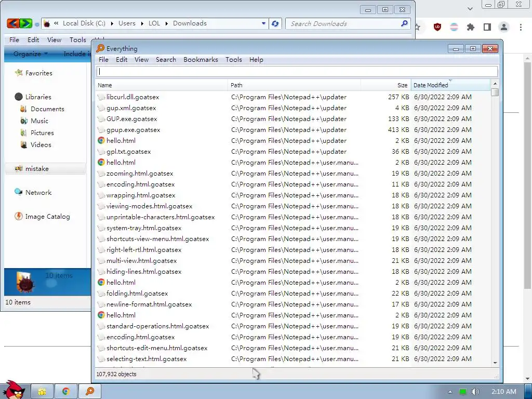Click the Chrome icon for first hello.html
532x399 pixels.
click(x=101, y=140)
